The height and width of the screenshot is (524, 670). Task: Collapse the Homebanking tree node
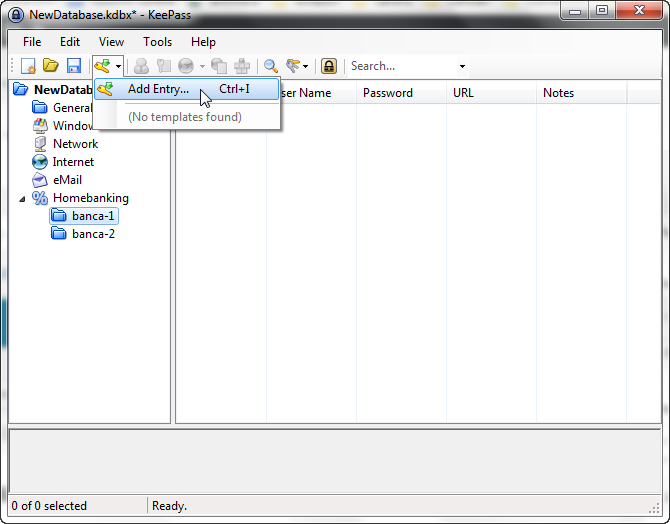23,198
